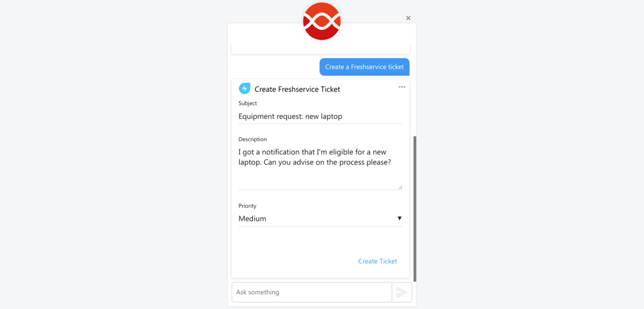Click the Subject field label

pos(248,104)
